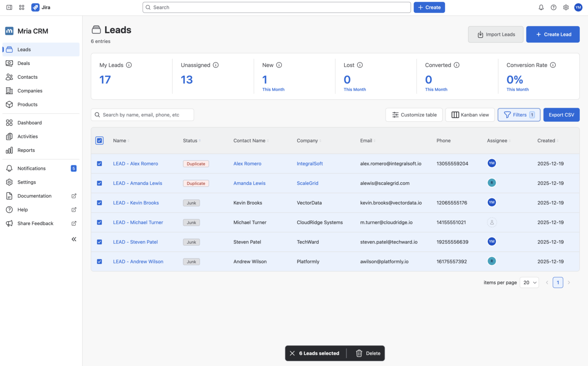Open Contacts in the sidebar

[41, 77]
